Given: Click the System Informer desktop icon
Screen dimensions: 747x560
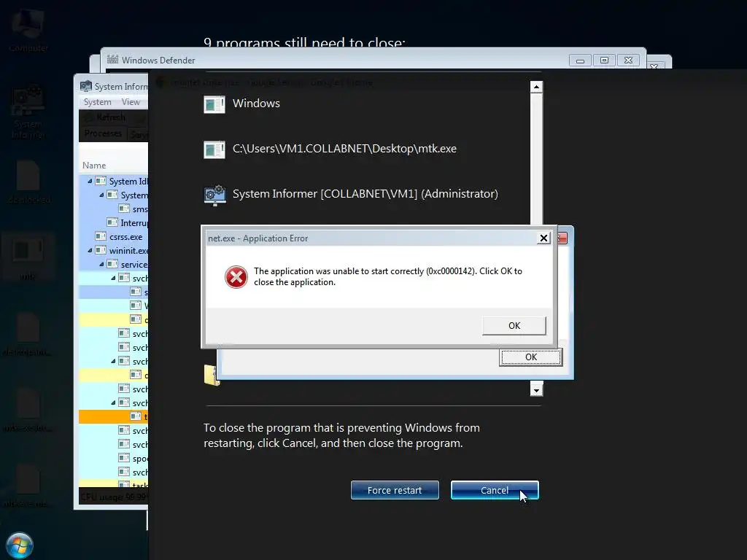Looking at the screenshot, I should coord(28,113).
